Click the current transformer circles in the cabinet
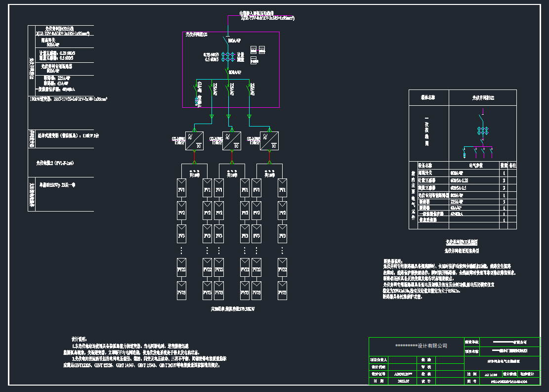The height and width of the screenshot is (392, 549). (227, 57)
